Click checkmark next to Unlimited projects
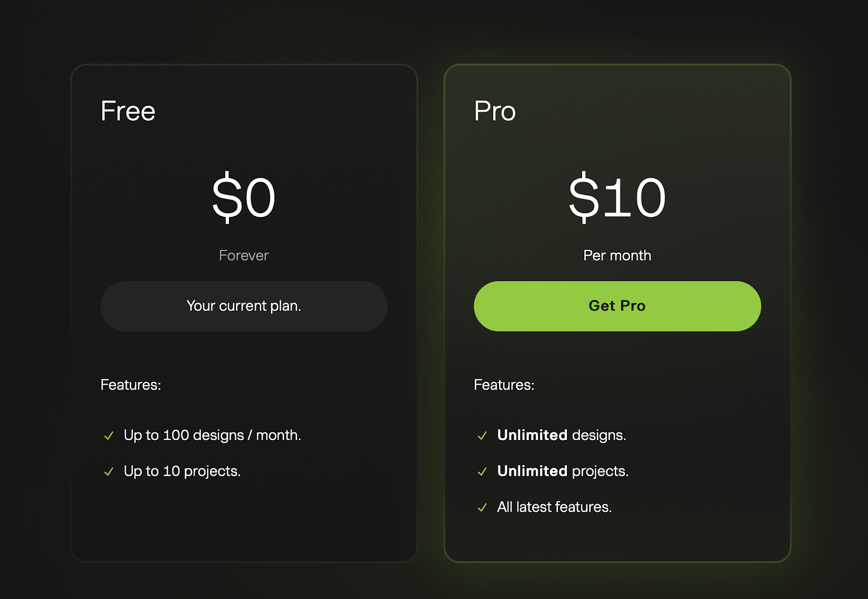Image resolution: width=868 pixels, height=599 pixels. [x=482, y=471]
